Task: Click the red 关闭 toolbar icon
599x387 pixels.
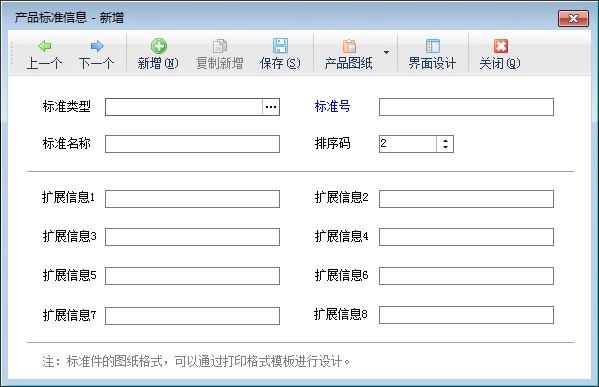Action: (500, 46)
